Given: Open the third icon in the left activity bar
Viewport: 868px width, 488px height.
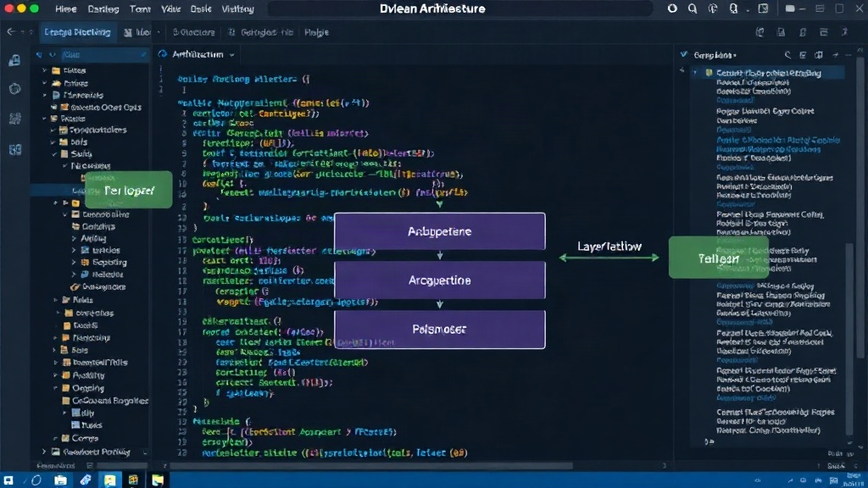Looking at the screenshot, I should (15, 119).
